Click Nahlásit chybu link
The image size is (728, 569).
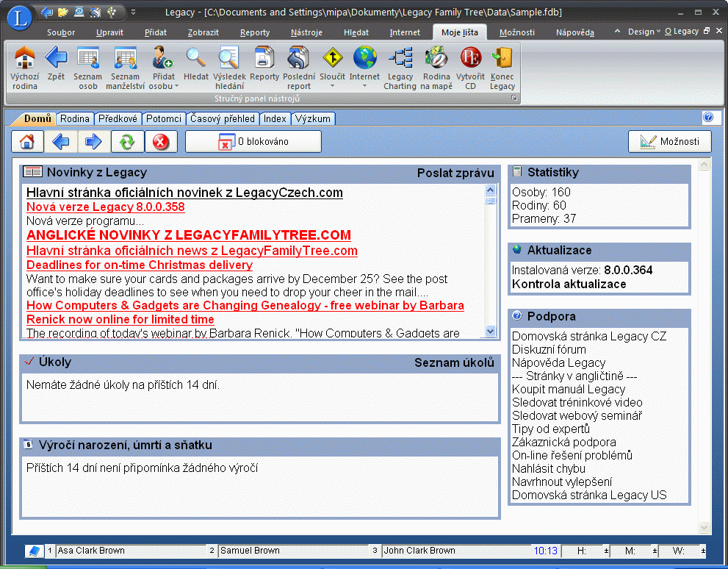click(548, 469)
